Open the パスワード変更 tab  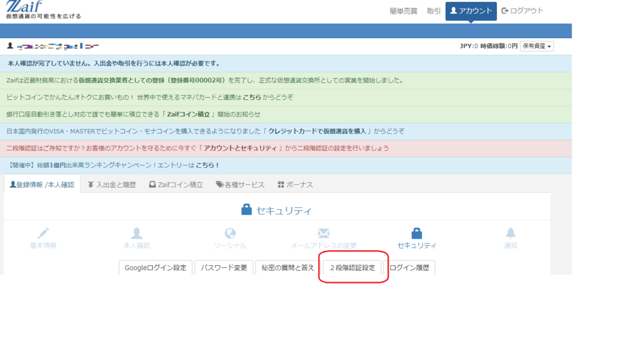[224, 268]
